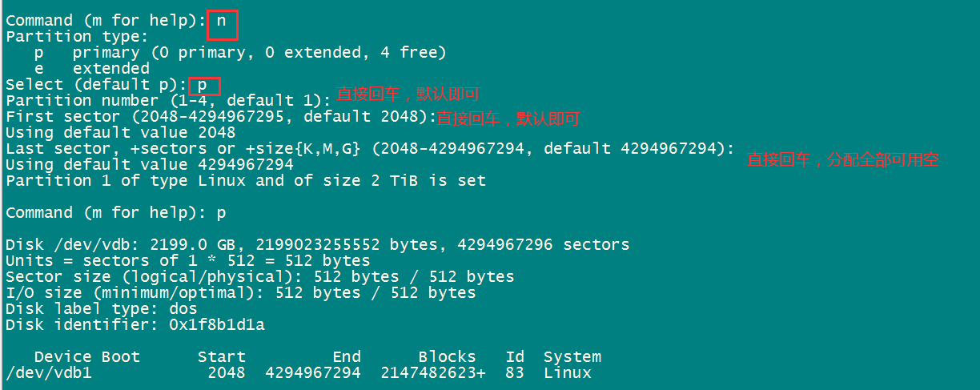Click 'Using default value 2048' text
This screenshot has width=980, height=390.
[121, 133]
